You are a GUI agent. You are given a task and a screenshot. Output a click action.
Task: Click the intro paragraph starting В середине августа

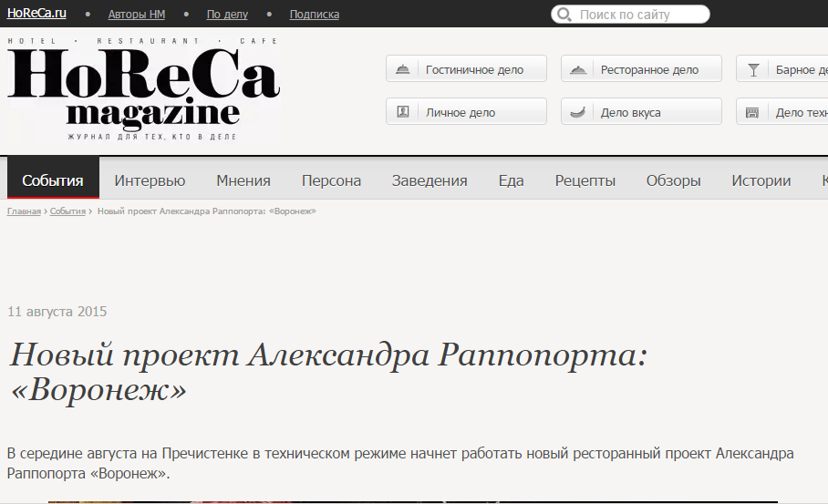399,463
